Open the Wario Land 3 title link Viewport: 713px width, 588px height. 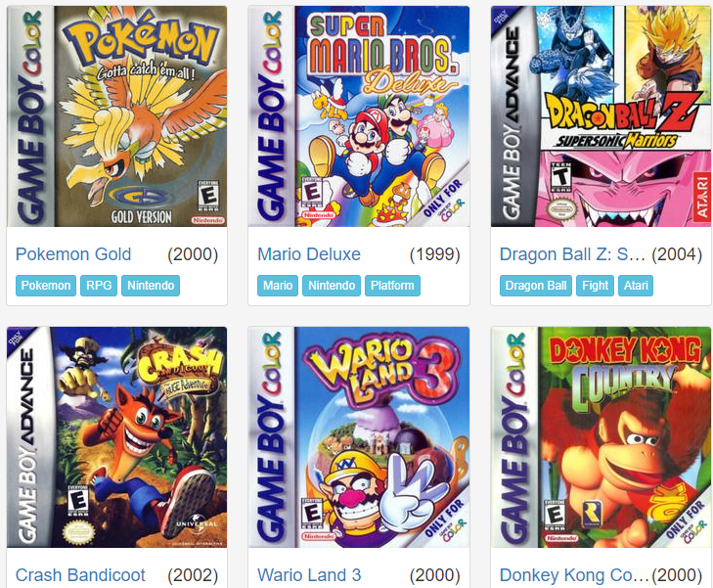309,575
